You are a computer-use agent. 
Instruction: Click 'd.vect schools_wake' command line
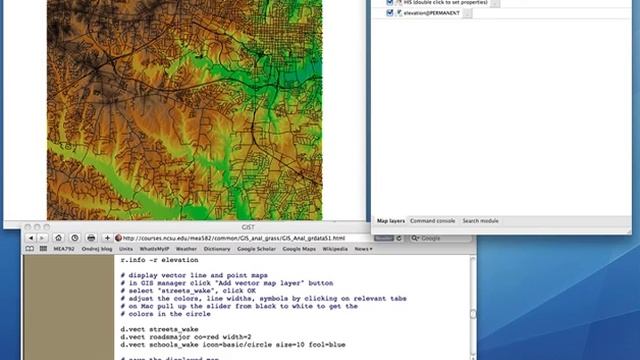click(x=233, y=345)
